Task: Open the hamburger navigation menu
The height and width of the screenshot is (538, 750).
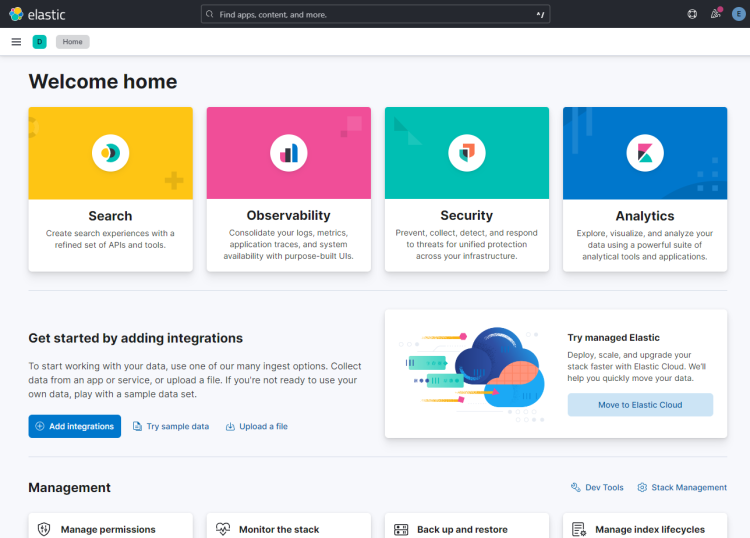Action: tap(16, 42)
